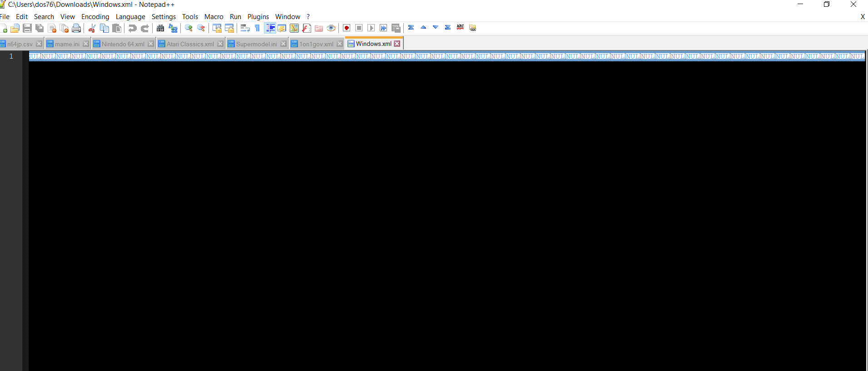
Task: Save the recorded macro icon
Action: click(396, 28)
